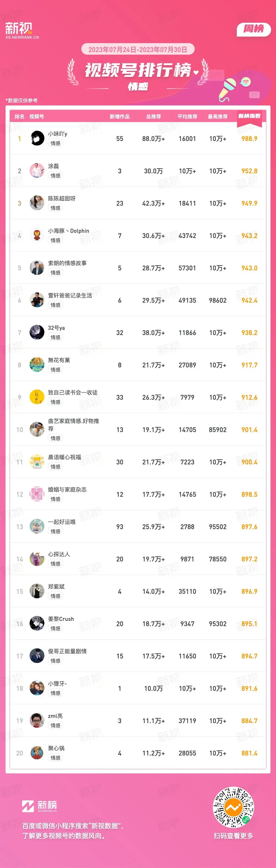Click the Iron Man avatar of 小海豚丶Dolphin
The height and width of the screenshot is (868, 276).
click(x=37, y=235)
